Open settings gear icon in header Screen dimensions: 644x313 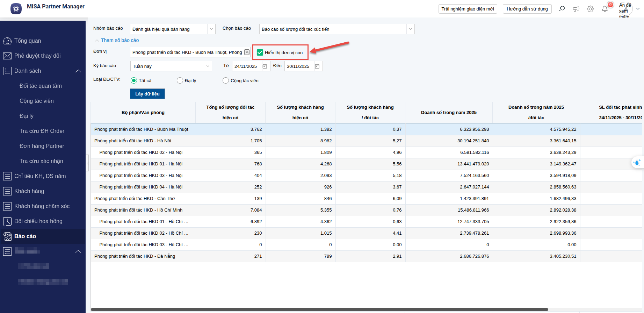(590, 9)
